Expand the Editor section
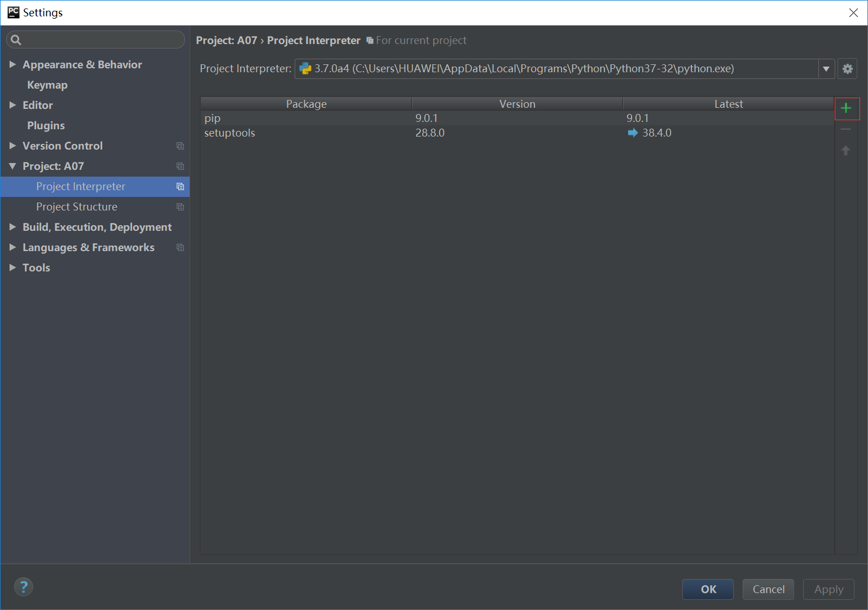Viewport: 868px width, 610px height. tap(12, 105)
